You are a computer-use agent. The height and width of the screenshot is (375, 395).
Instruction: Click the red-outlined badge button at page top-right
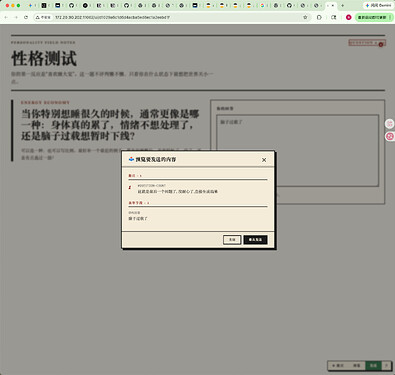click(367, 43)
